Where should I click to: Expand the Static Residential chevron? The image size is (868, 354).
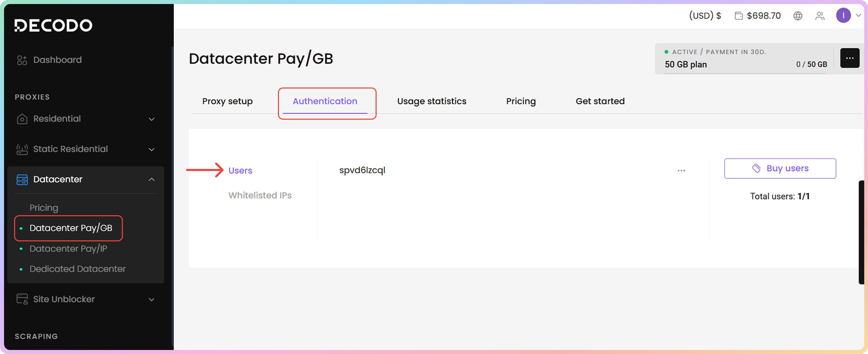(152, 149)
